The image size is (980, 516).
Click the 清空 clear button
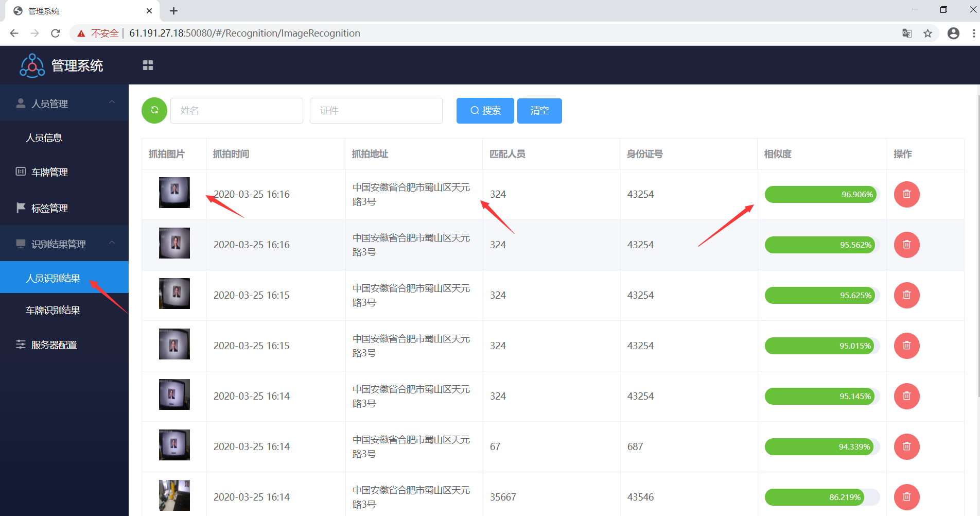click(x=539, y=111)
